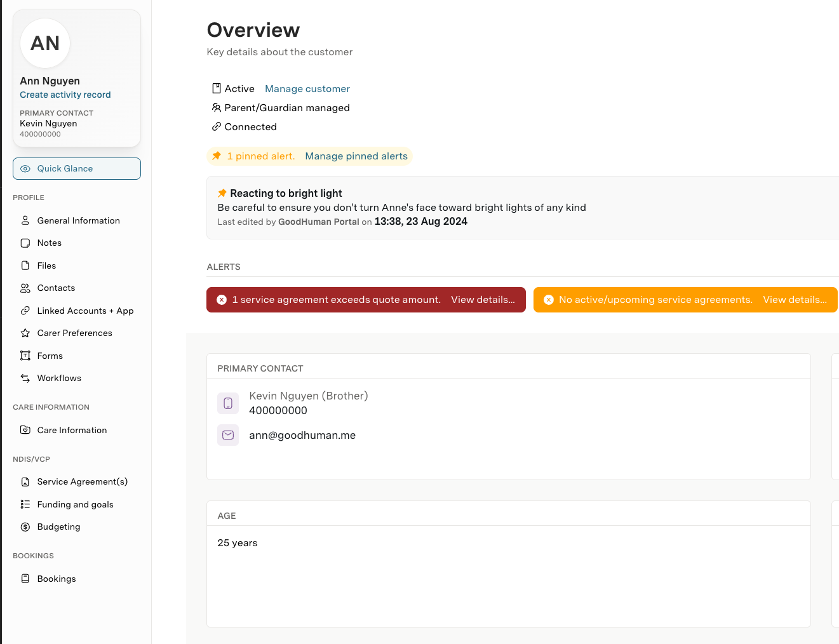Click the Bookings book icon
The height and width of the screenshot is (644, 839).
pos(25,579)
